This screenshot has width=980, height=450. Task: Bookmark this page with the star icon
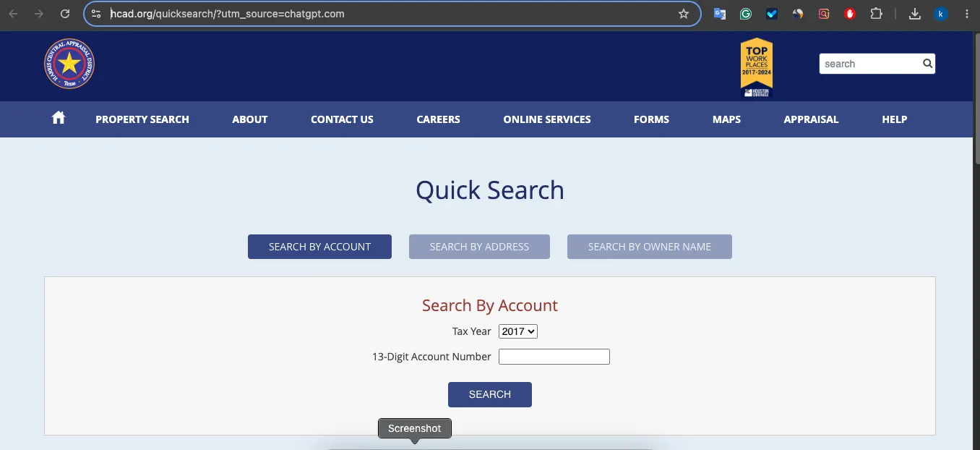click(x=683, y=14)
